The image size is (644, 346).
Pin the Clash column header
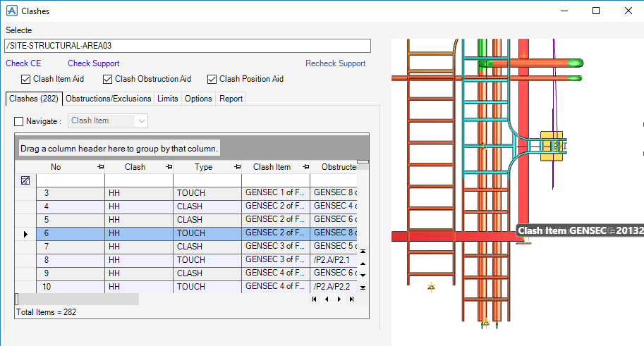click(x=169, y=166)
